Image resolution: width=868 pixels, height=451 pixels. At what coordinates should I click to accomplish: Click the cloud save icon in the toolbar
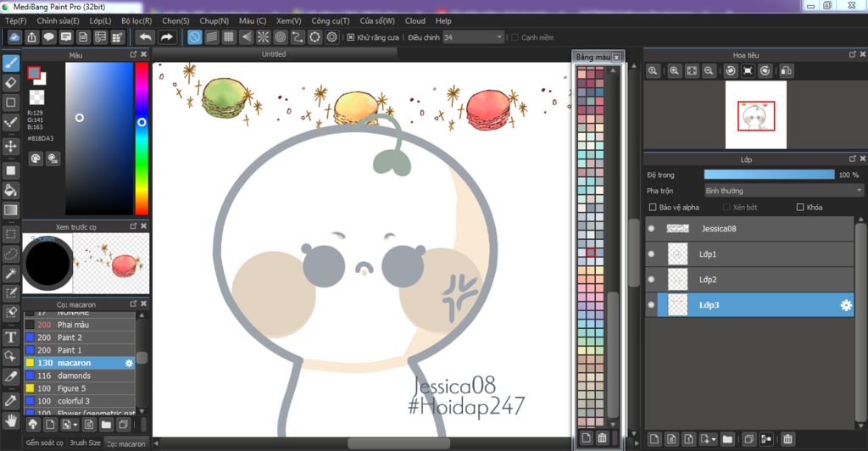(x=14, y=37)
